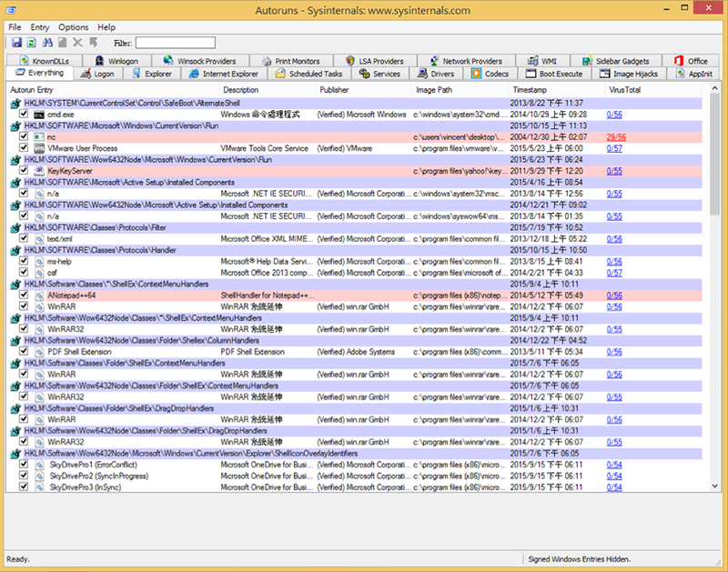Select the SkyDrivePro3 (InSync) entry name
Viewport: 728px width, 572px height.
84,487
